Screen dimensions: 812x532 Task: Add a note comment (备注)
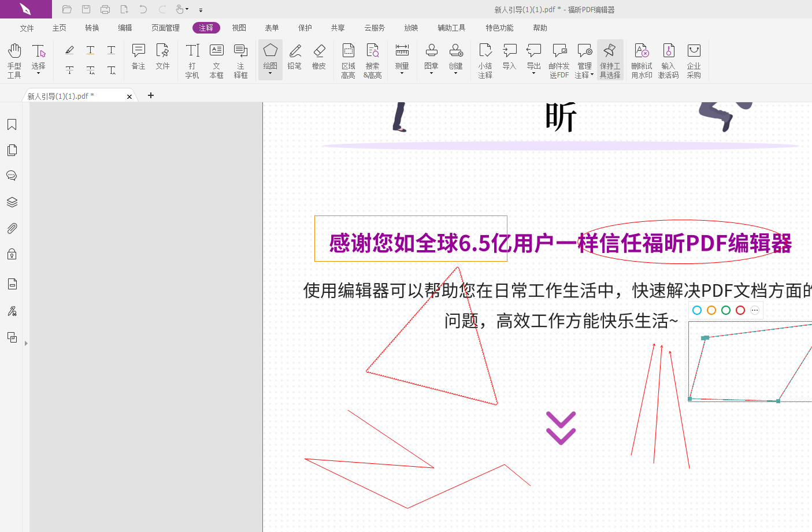(x=139, y=57)
